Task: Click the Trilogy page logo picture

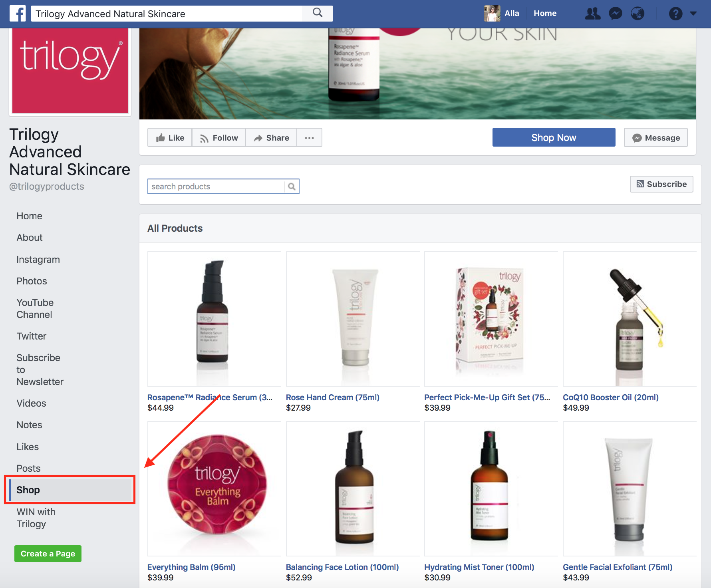Action: [x=70, y=71]
